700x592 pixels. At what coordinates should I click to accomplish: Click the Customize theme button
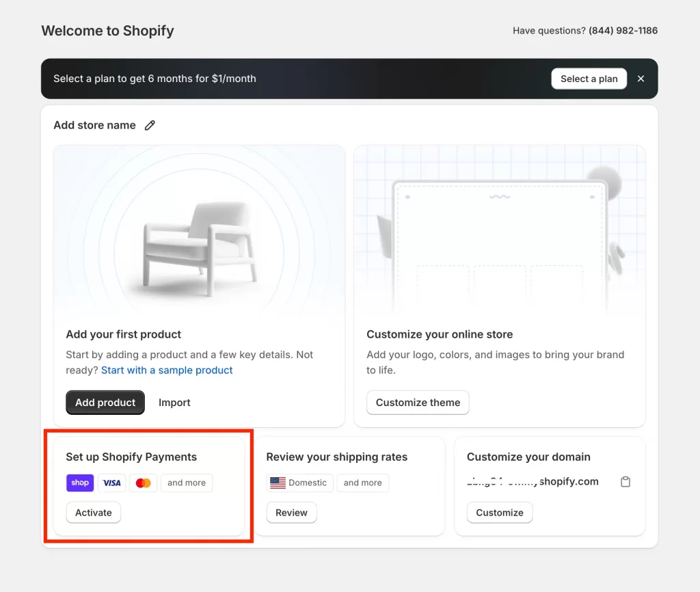tap(418, 402)
